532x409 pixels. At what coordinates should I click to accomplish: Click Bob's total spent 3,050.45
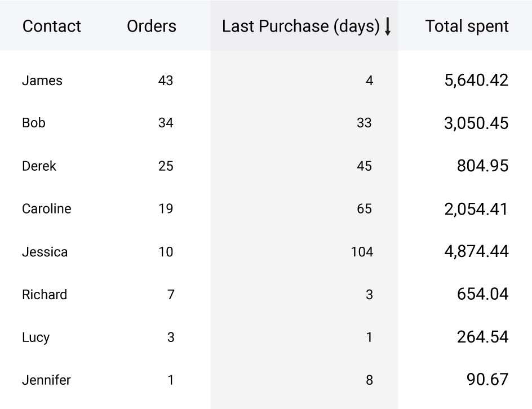pyautogui.click(x=476, y=123)
